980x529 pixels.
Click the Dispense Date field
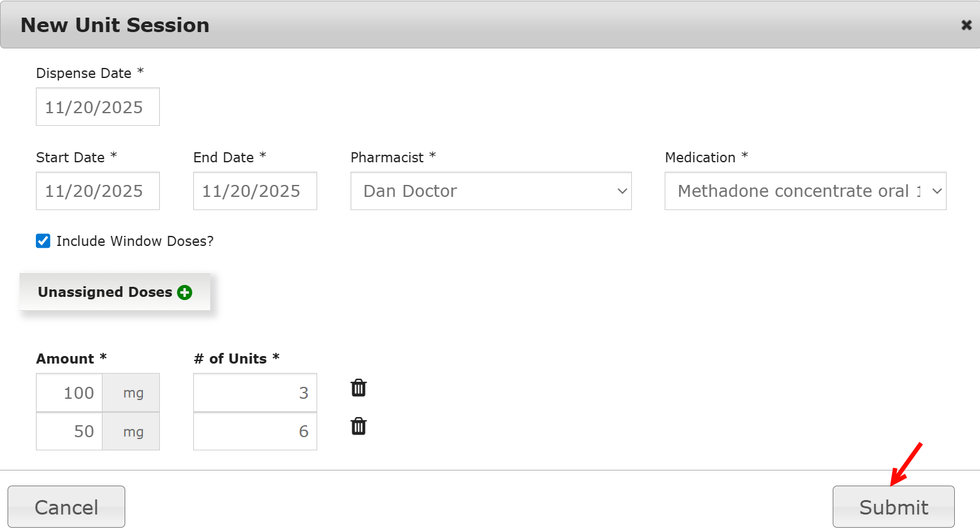click(x=98, y=107)
